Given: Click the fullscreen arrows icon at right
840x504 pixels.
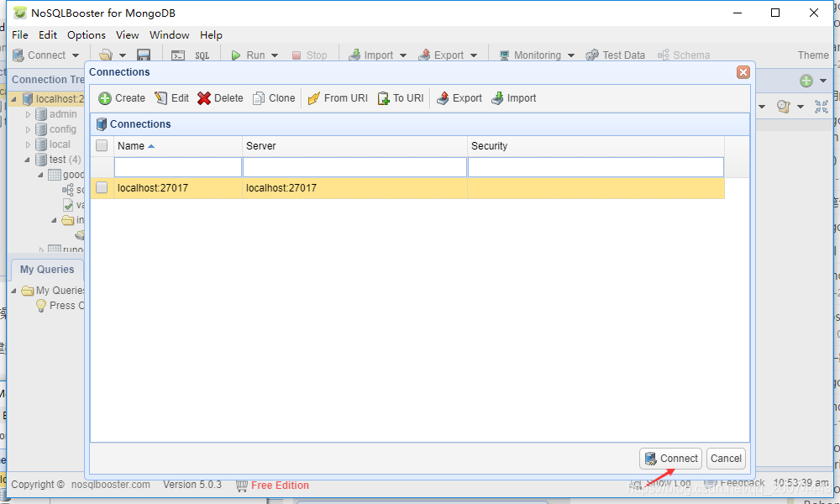Looking at the screenshot, I should coord(822,107).
